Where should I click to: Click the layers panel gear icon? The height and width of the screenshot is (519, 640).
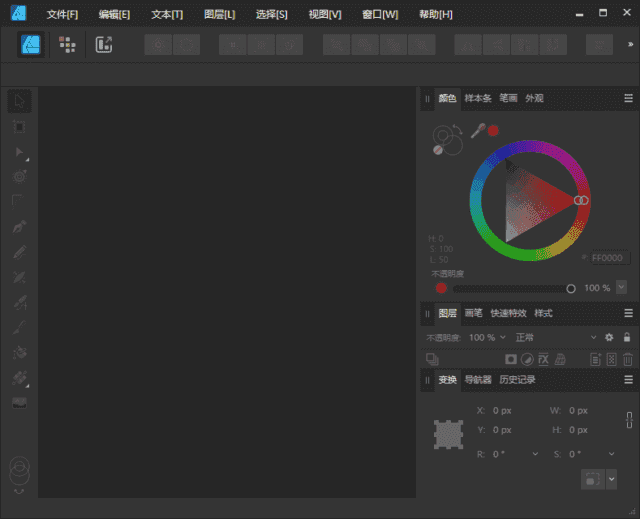point(608,338)
